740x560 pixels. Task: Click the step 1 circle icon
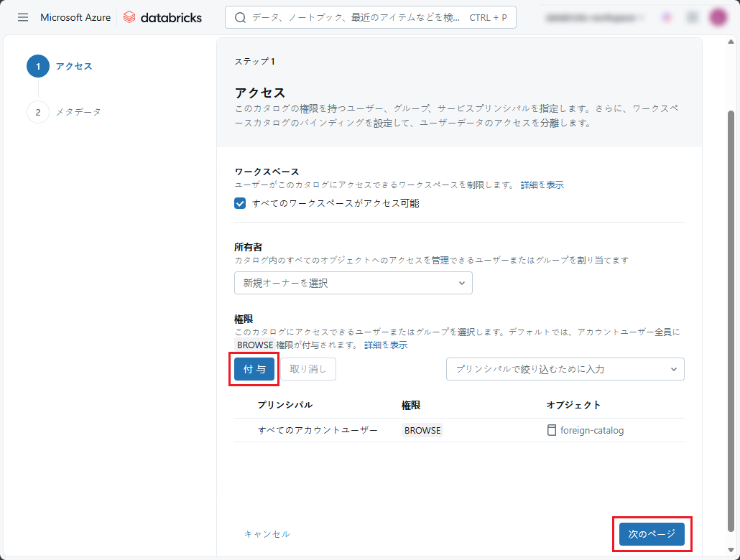click(x=38, y=66)
